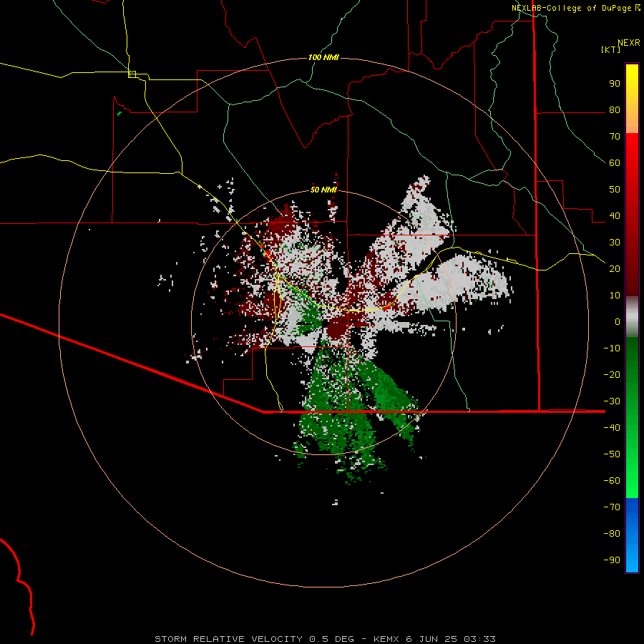Select the 10 value on the velocity scale

615,296
